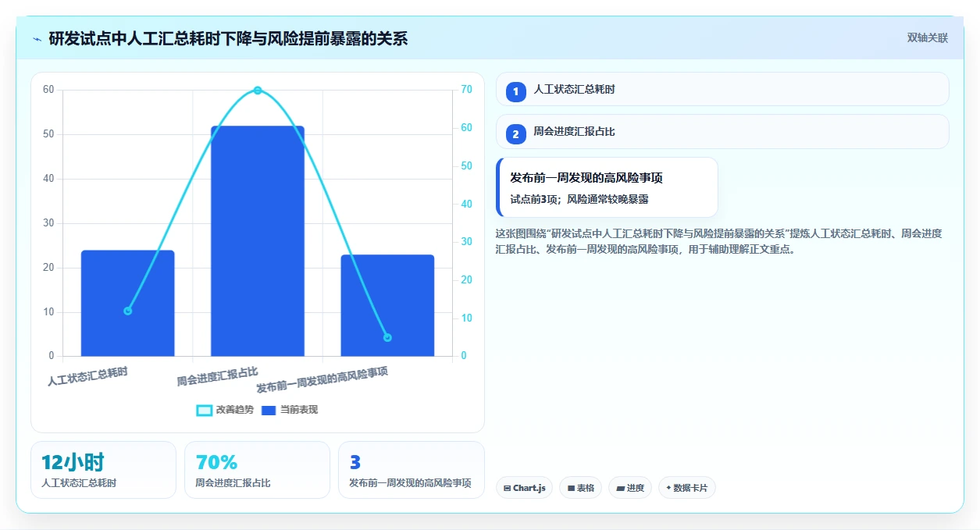
Task: Click the text 试点前3项；风险通常较晚暴露
Action: 579,199
